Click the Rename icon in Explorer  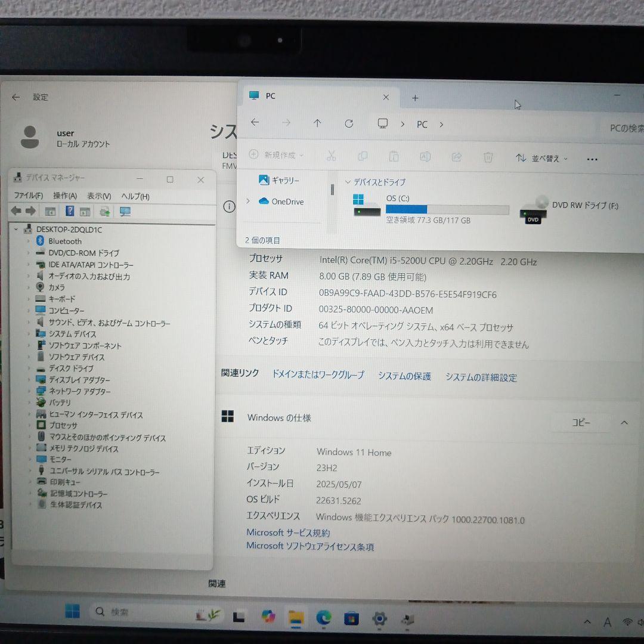[425, 157]
